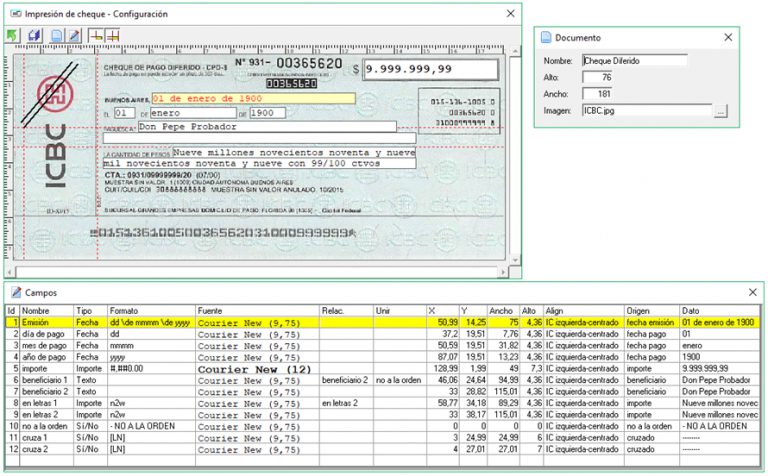Click the date field '01 de enero de 1900' on cheque
Image resolution: width=768 pixels, height=476 pixels.
coord(253,98)
